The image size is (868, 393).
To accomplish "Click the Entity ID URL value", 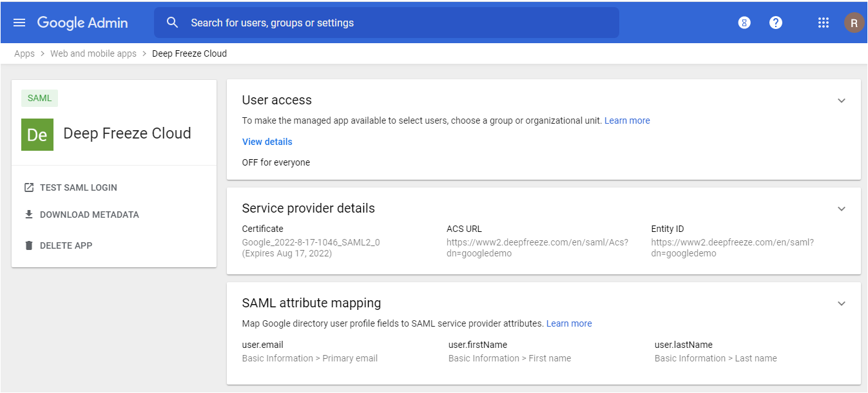I will (733, 248).
